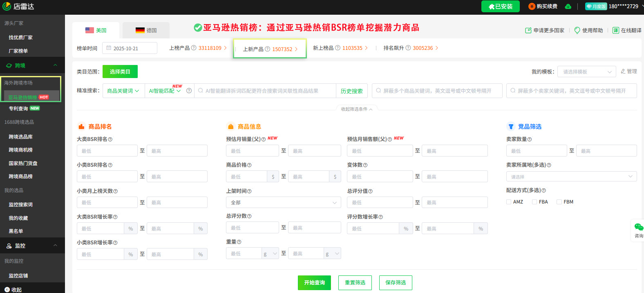
Task: Enable the AMZ delivery checkbox
Action: pos(509,202)
